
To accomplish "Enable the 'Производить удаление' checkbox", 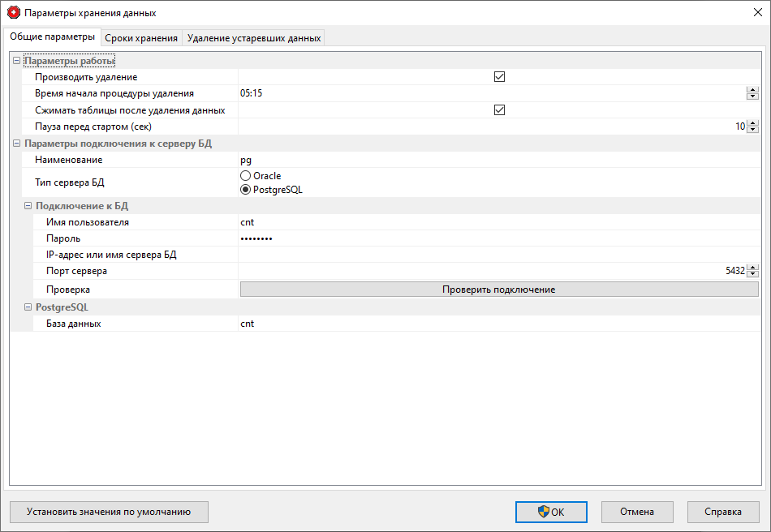I will (x=499, y=76).
